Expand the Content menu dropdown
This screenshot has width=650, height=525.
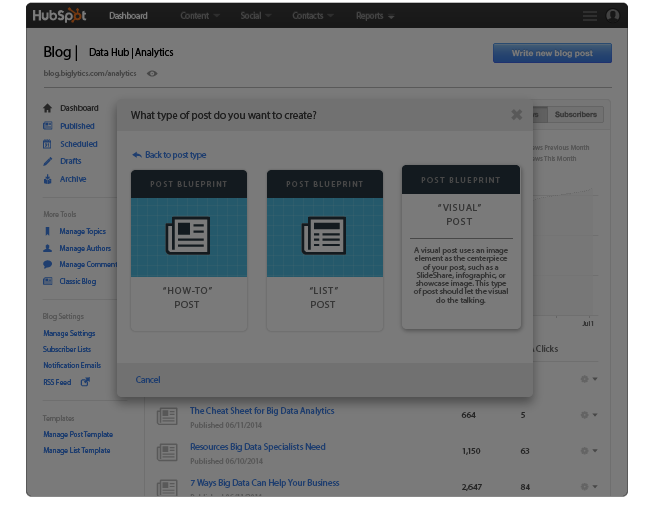[199, 16]
